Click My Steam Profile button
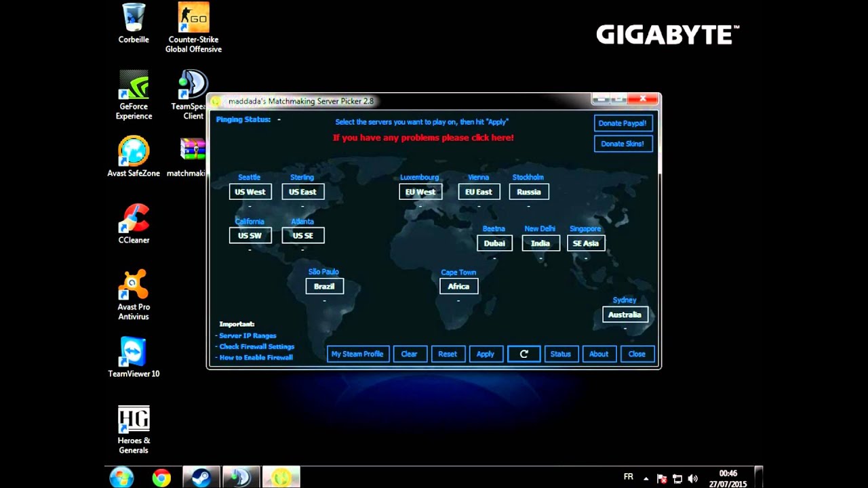The width and height of the screenshot is (868, 488). (357, 354)
